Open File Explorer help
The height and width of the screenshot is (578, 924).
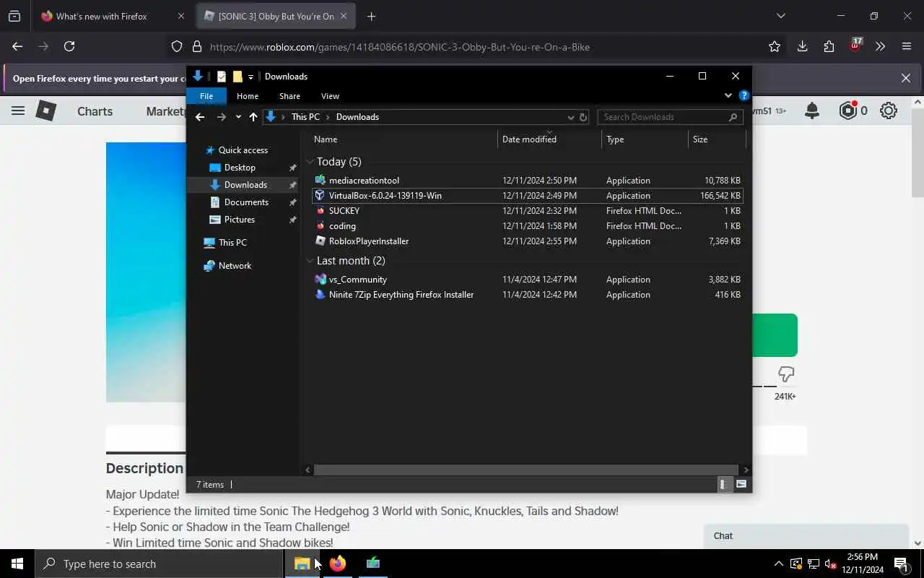click(744, 95)
